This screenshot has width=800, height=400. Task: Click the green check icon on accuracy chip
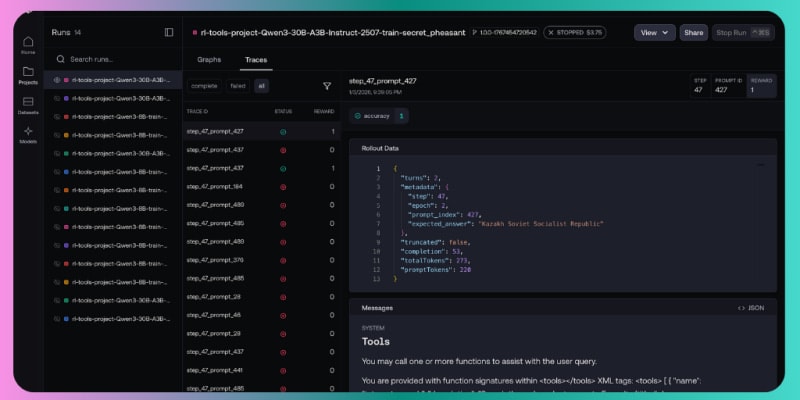[x=357, y=116]
